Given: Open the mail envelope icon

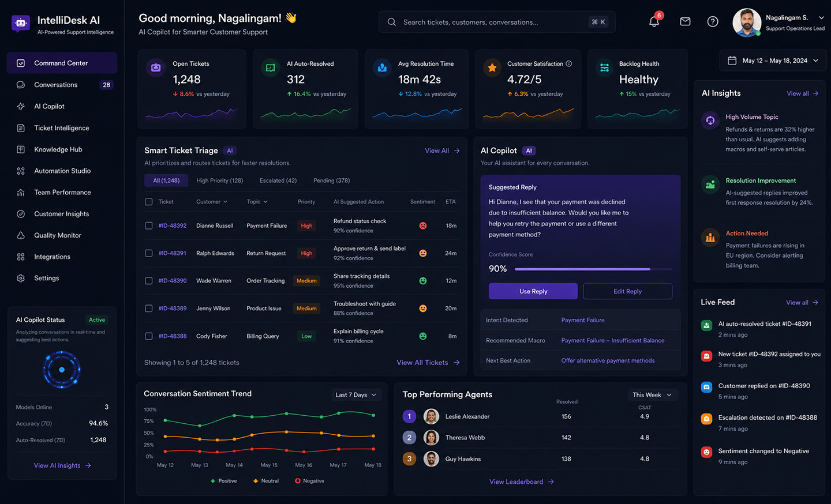Looking at the screenshot, I should (685, 21).
